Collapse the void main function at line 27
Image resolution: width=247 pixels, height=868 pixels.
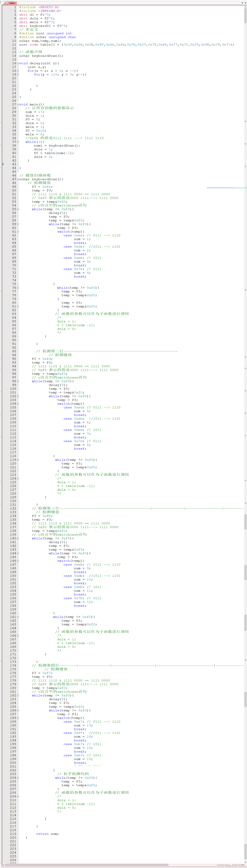18,104
